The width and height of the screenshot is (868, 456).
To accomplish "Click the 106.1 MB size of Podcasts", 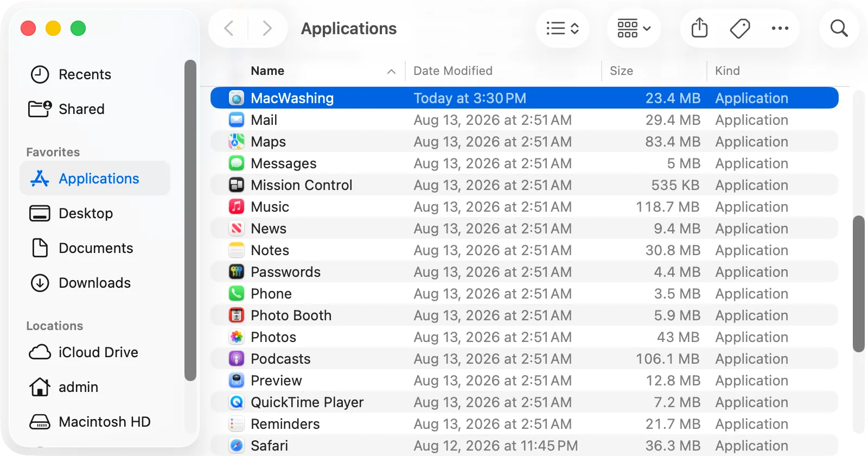I will (x=668, y=359).
